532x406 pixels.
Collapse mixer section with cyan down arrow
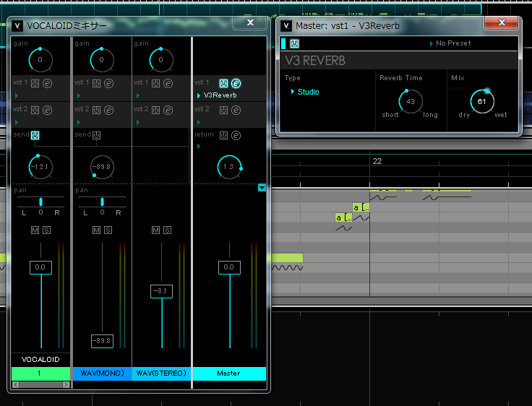pyautogui.click(x=262, y=188)
